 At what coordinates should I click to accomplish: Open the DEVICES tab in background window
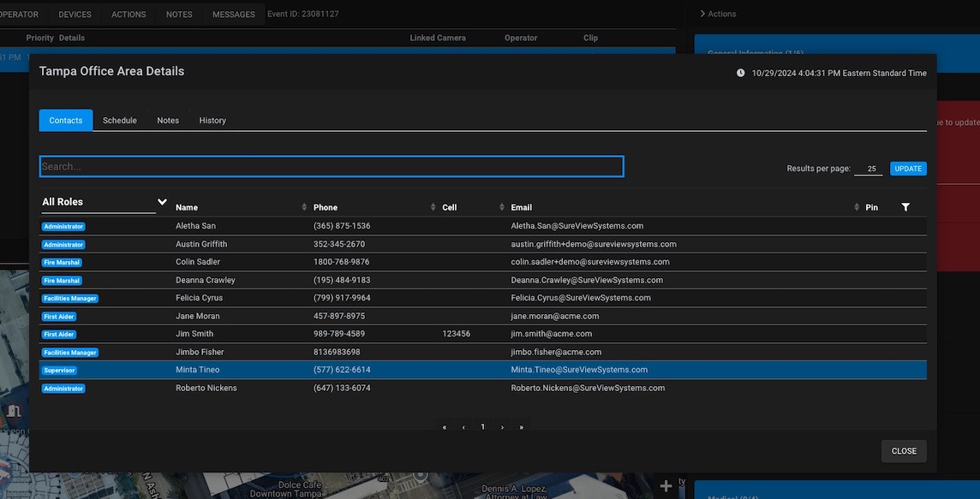pos(75,15)
